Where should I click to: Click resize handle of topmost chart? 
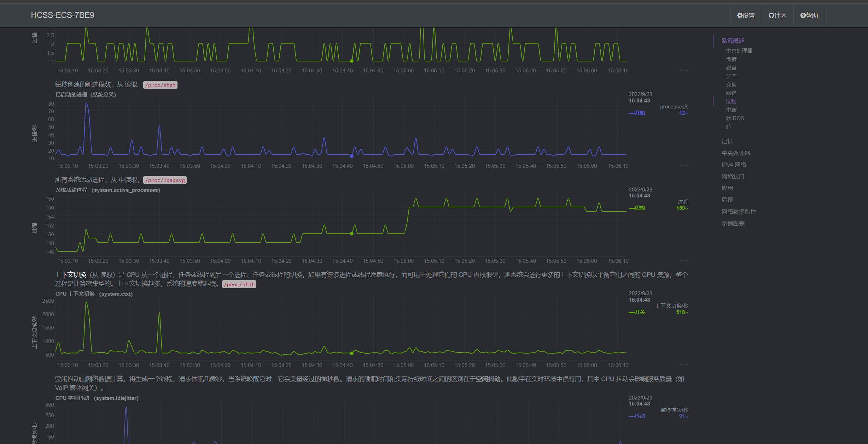tap(684, 70)
